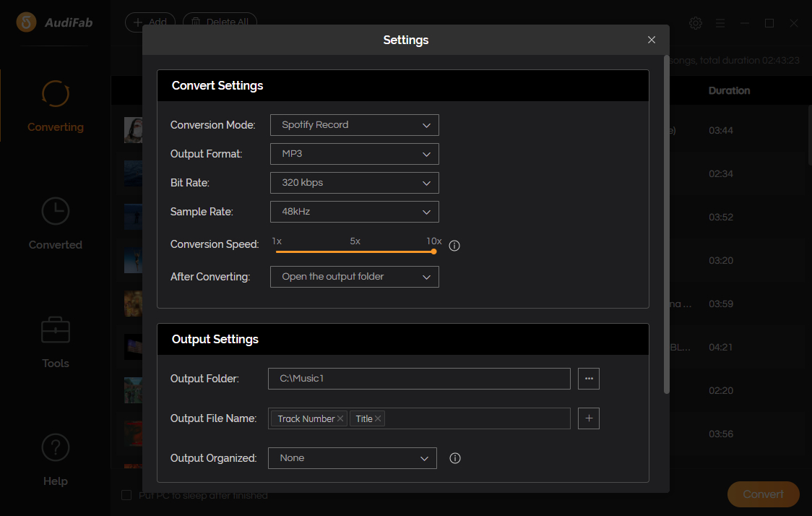Click the Output Folder path field

[x=419, y=379]
